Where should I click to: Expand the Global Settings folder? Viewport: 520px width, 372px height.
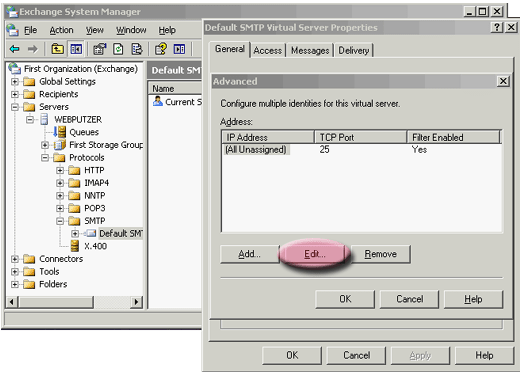pyautogui.click(x=15, y=81)
